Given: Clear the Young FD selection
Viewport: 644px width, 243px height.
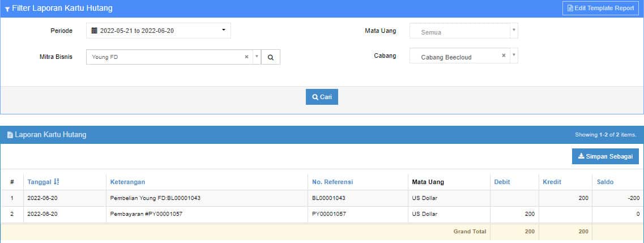Looking at the screenshot, I should coord(246,57).
